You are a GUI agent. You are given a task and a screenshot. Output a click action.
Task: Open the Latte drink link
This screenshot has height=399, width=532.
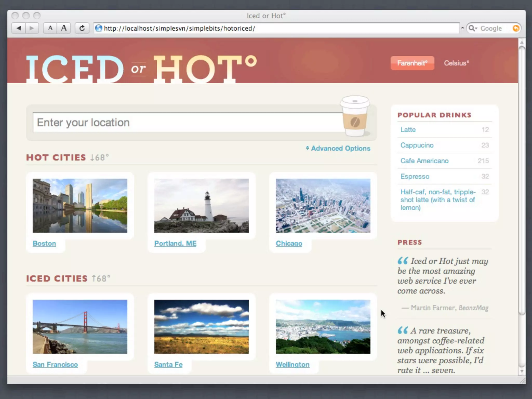pyautogui.click(x=408, y=130)
